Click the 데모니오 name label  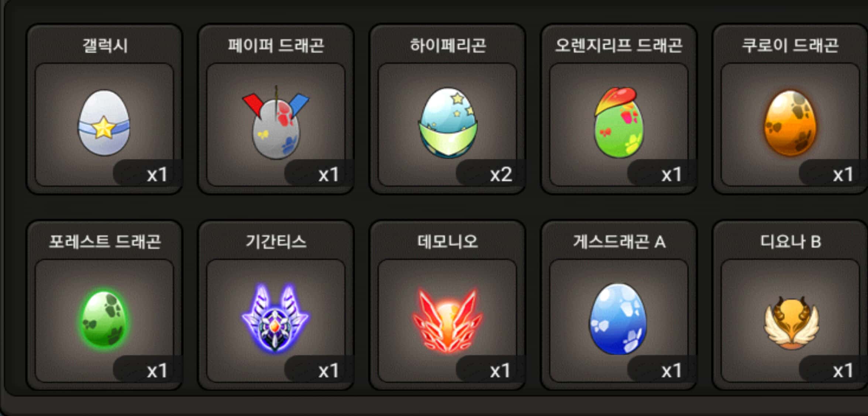click(x=448, y=242)
